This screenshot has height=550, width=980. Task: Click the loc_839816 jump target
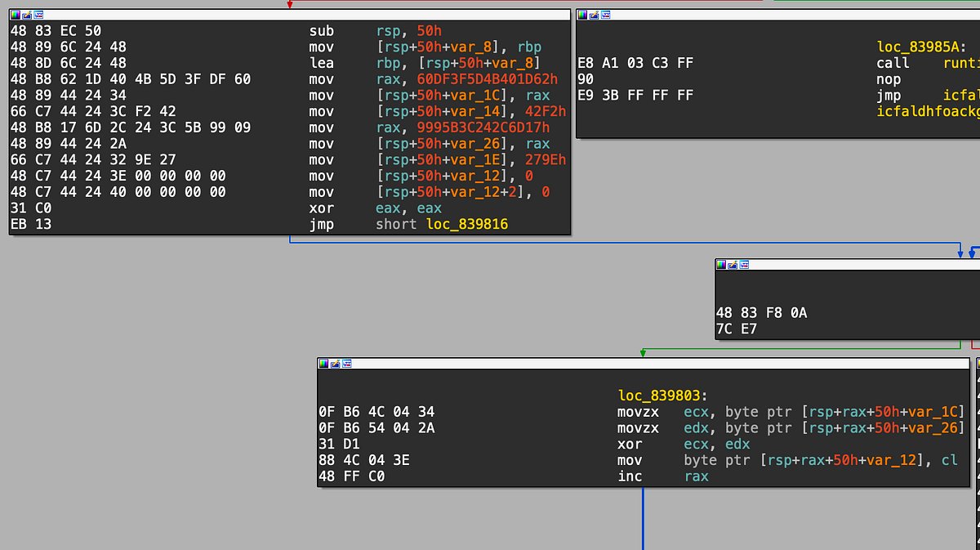pyautogui.click(x=467, y=224)
